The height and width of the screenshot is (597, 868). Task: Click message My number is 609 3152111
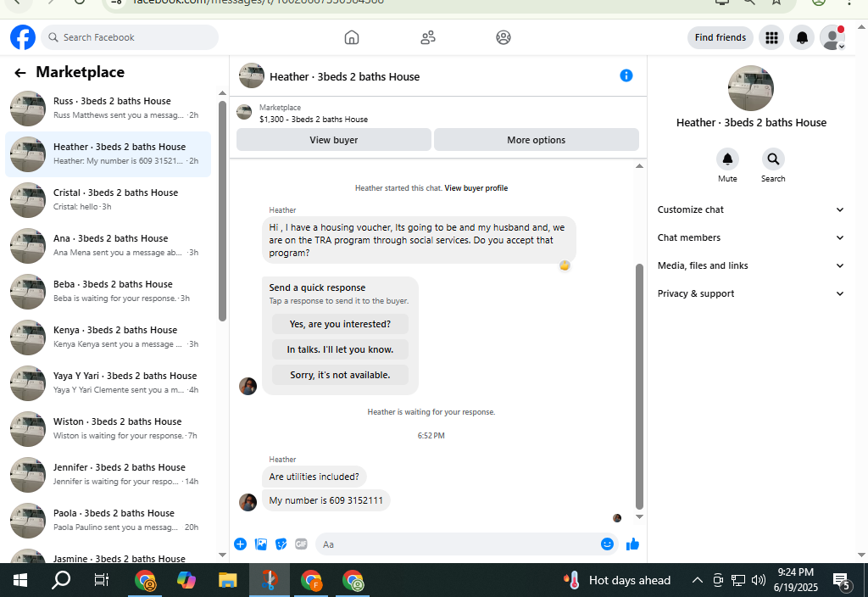coord(326,500)
